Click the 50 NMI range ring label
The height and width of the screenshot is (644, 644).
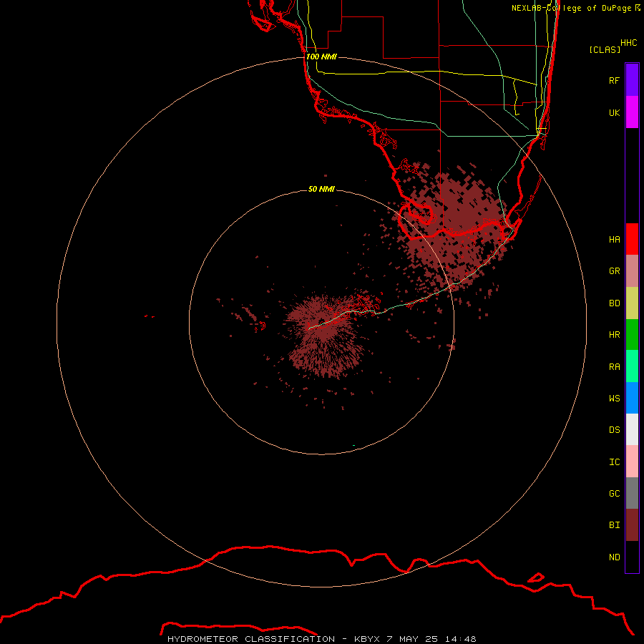pos(321,189)
